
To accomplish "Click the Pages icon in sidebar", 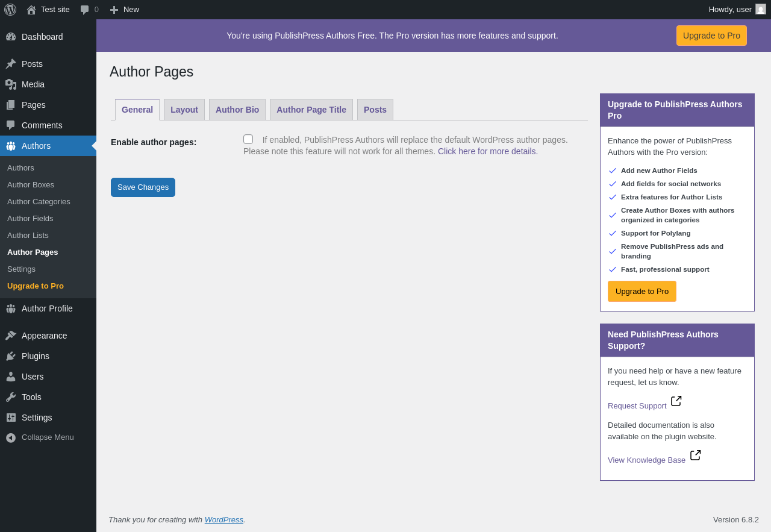I will [x=11, y=105].
